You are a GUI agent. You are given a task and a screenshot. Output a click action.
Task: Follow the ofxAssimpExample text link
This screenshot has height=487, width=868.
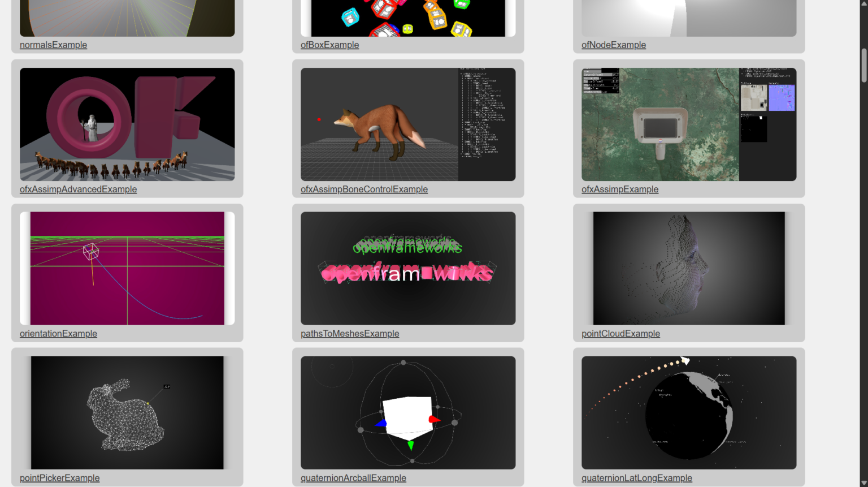[619, 189]
